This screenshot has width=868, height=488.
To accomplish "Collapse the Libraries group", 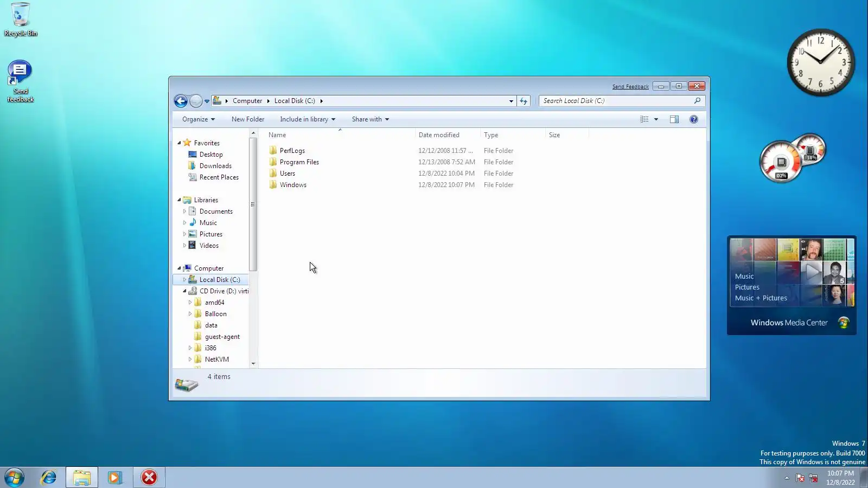I will click(x=179, y=200).
